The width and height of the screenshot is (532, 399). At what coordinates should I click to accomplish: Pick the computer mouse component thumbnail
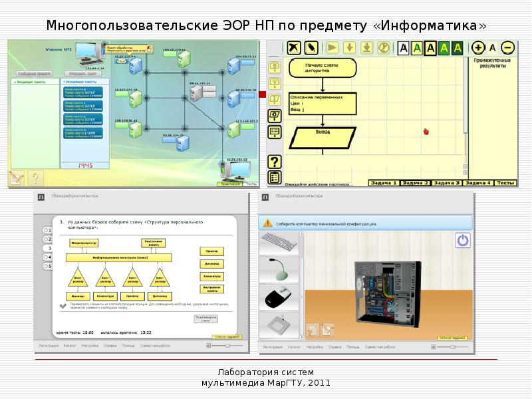pos(278,299)
